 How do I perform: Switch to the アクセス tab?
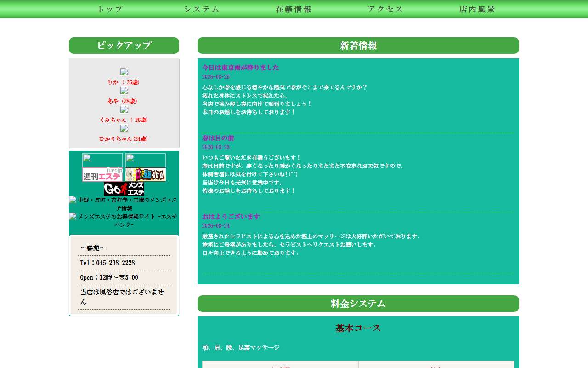(385, 9)
